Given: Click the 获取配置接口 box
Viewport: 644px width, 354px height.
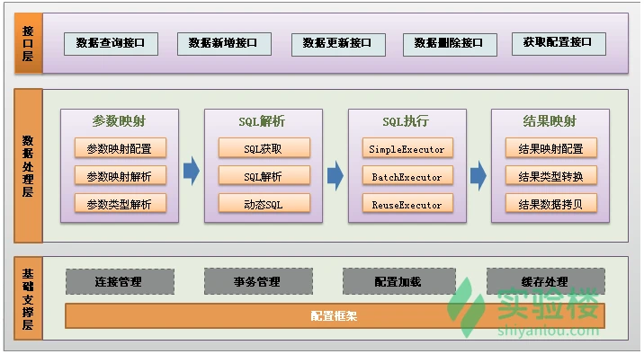Looking at the screenshot, I should 559,44.
